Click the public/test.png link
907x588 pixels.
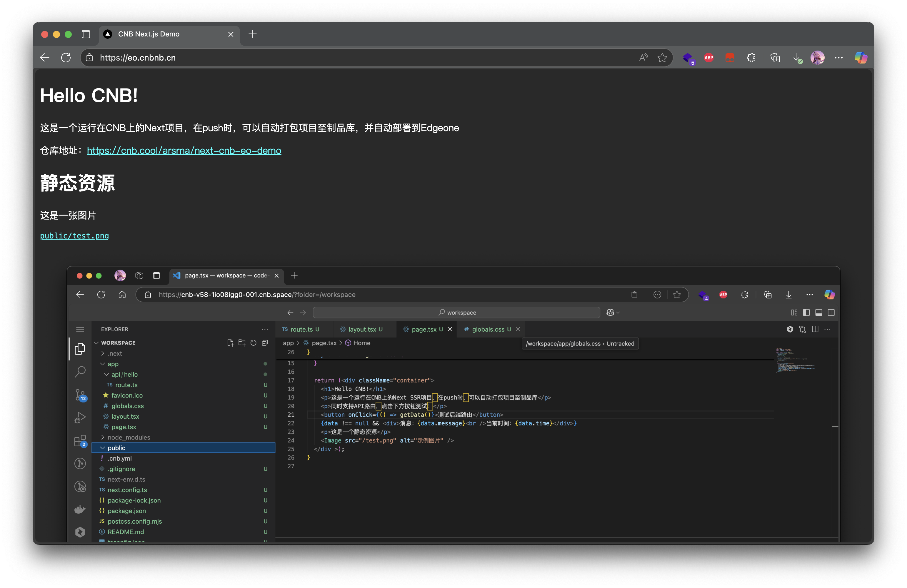coord(74,236)
